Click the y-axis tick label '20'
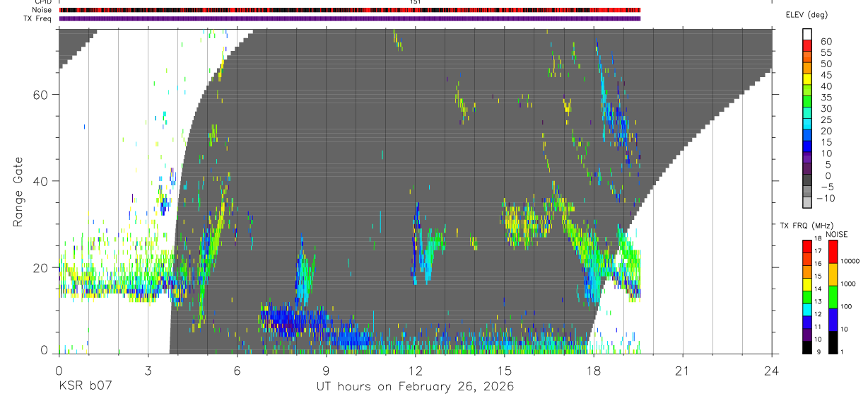The image size is (868, 401). (x=41, y=268)
